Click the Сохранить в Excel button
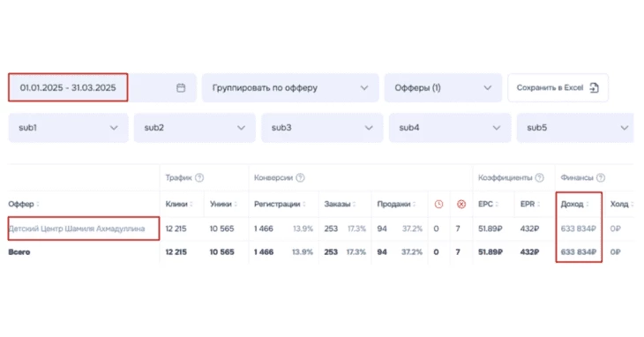 [558, 88]
